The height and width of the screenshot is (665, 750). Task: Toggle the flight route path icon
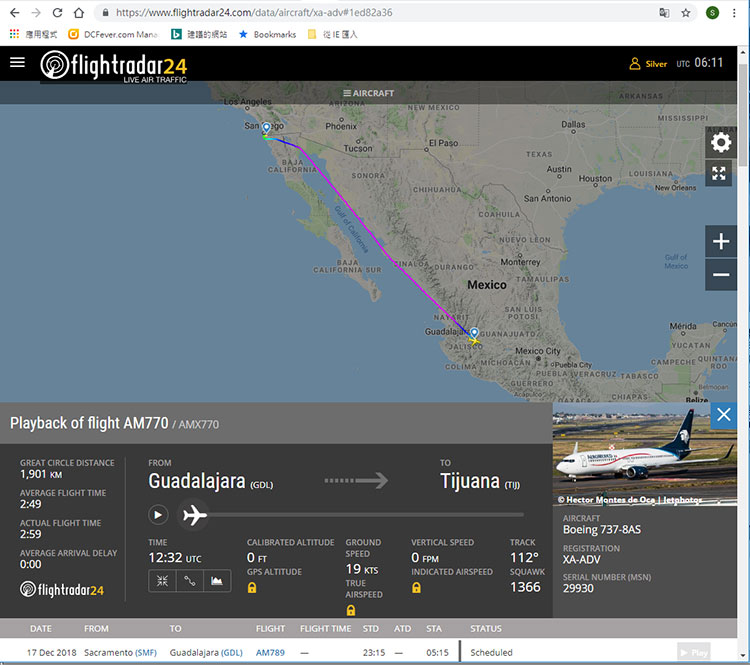click(190, 581)
